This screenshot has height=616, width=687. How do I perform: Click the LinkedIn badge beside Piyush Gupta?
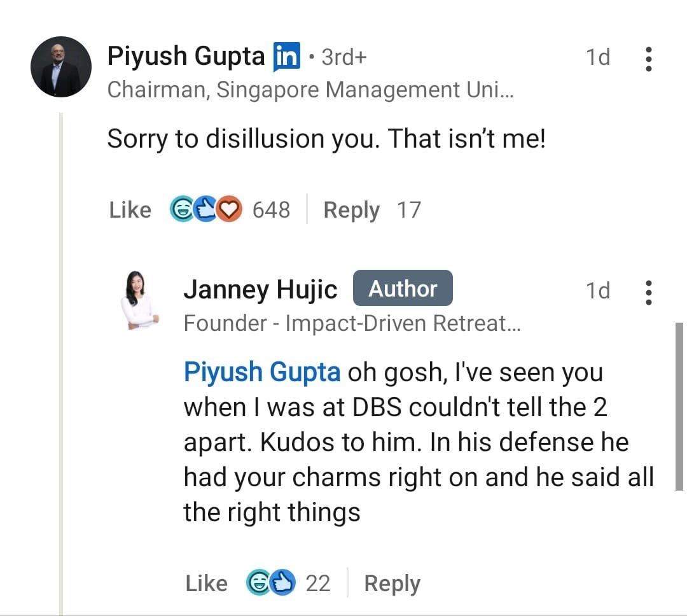click(286, 58)
